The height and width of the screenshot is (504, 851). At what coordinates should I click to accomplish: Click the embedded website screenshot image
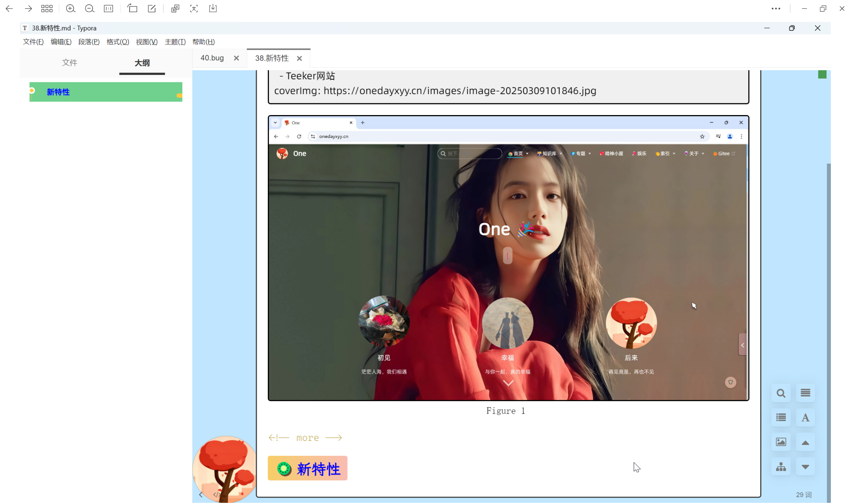508,258
